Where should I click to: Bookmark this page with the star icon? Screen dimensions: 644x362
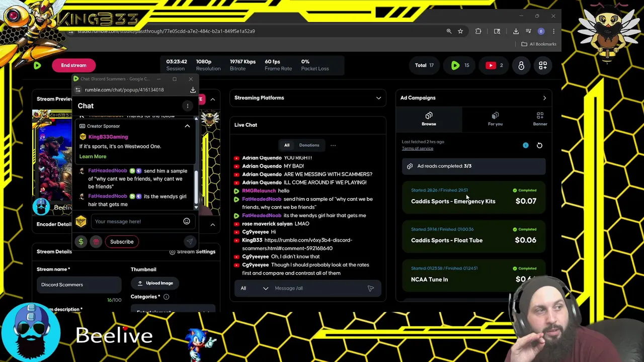click(x=460, y=31)
